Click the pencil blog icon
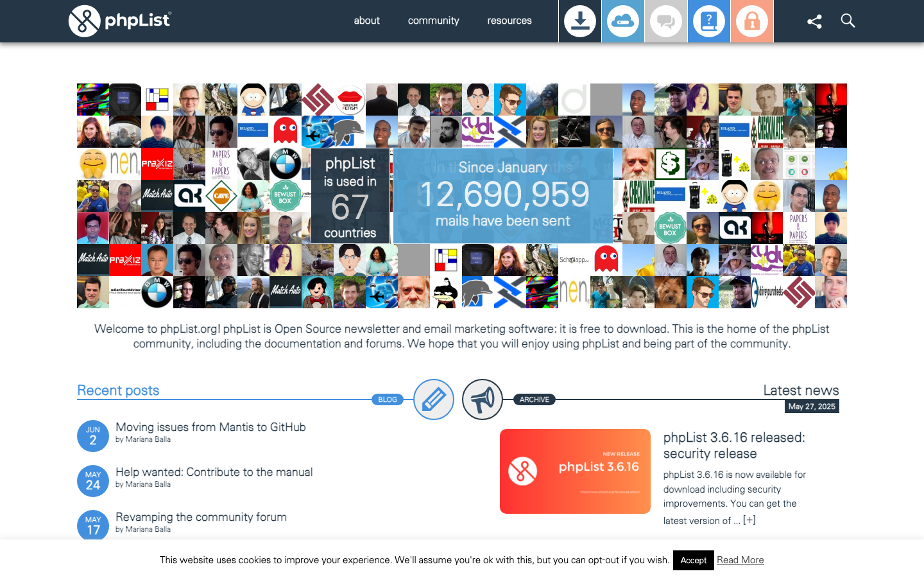 (x=434, y=399)
